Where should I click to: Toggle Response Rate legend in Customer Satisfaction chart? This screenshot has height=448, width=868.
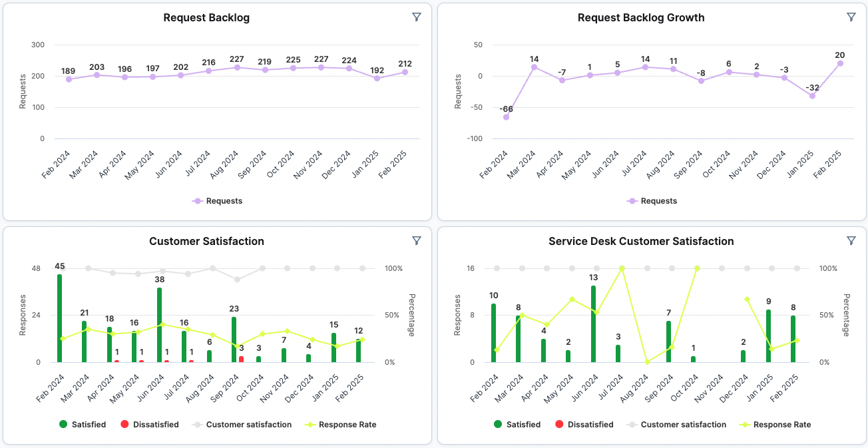[x=341, y=425]
